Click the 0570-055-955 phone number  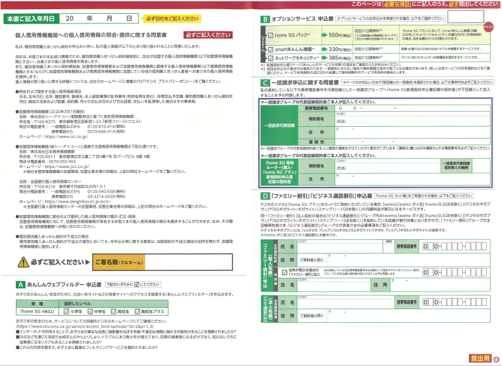pos(61,161)
